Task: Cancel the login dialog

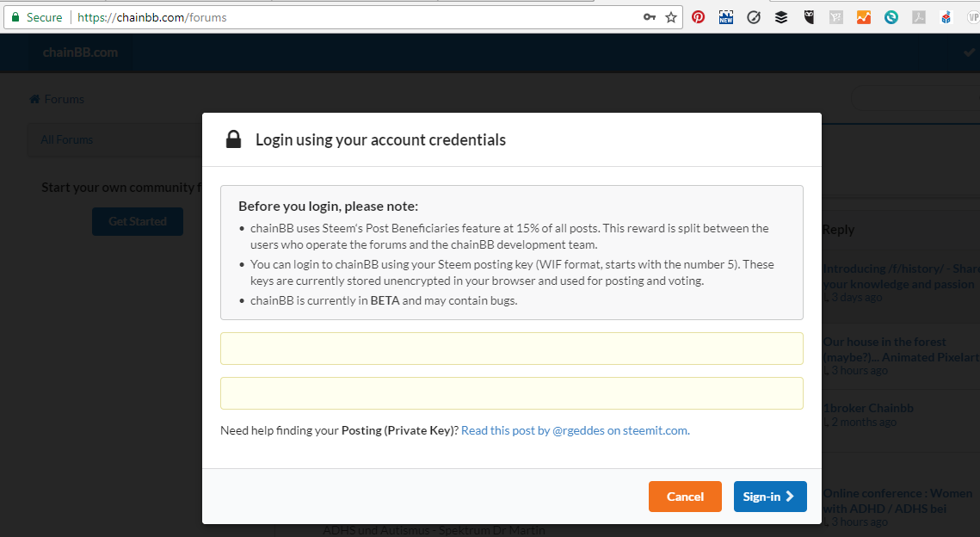Action: tap(685, 497)
